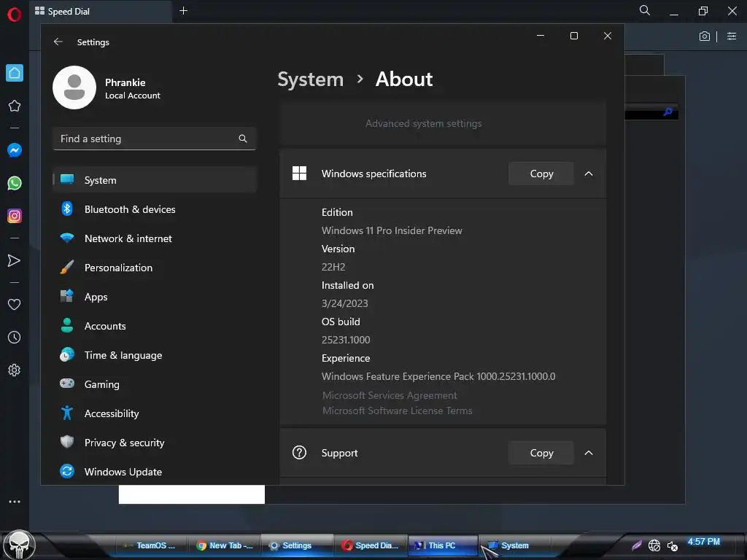The width and height of the screenshot is (747, 560).
Task: Open the Flow send icon in sidebar
Action: click(15, 260)
